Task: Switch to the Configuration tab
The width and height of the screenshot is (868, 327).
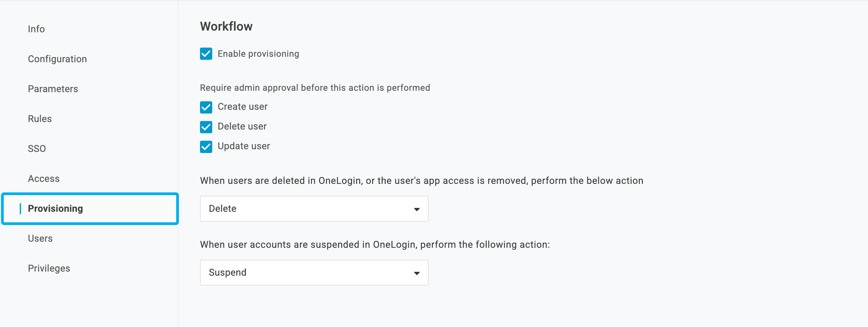Action: (57, 58)
